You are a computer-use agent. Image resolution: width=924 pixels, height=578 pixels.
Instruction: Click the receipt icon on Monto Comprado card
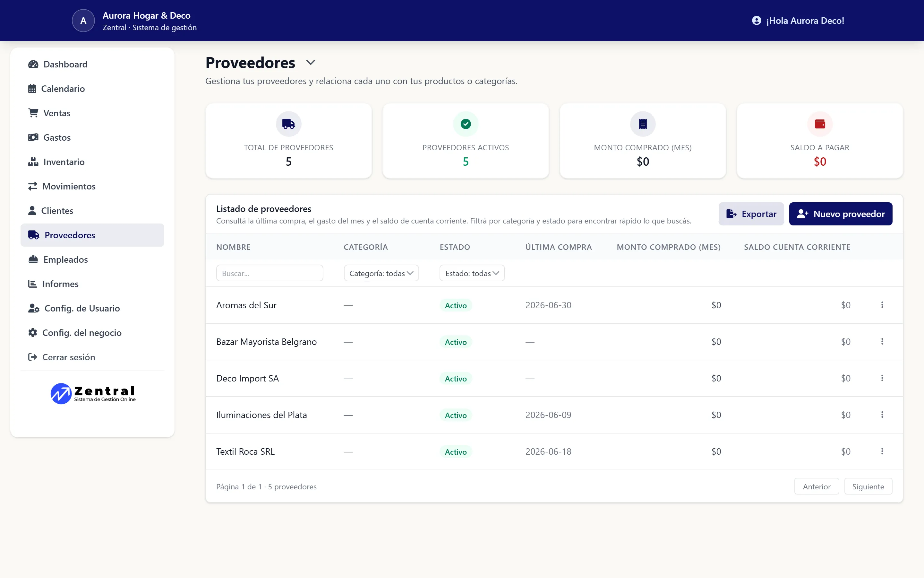[x=643, y=124]
